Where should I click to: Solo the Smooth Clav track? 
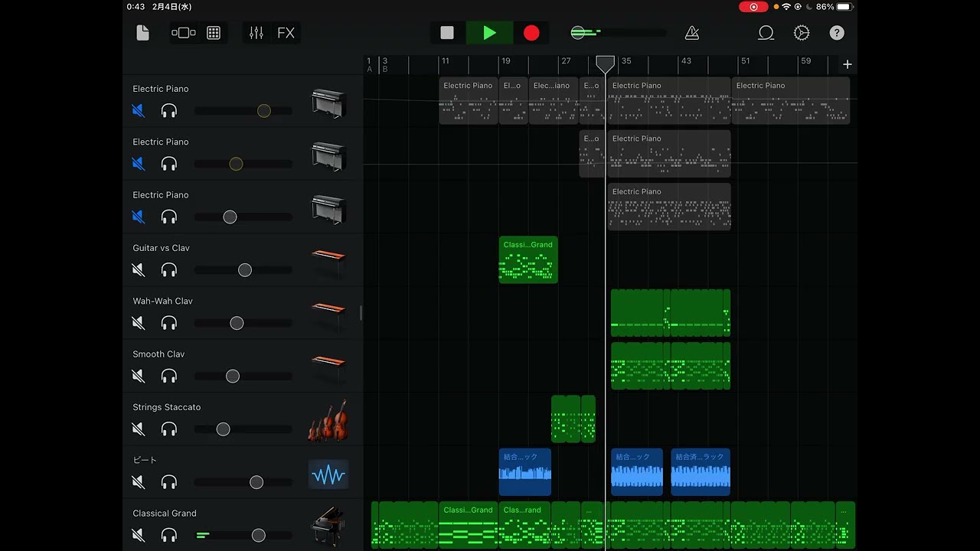coord(169,376)
